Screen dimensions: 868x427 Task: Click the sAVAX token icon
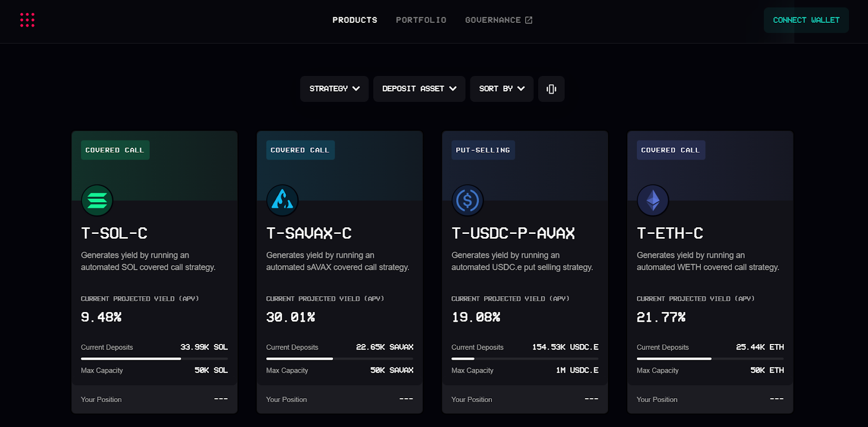[282, 200]
